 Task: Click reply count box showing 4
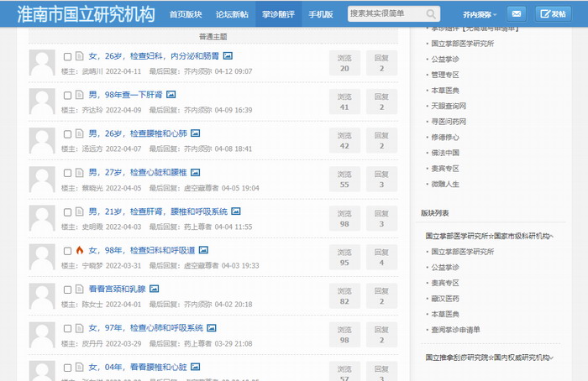(x=381, y=258)
